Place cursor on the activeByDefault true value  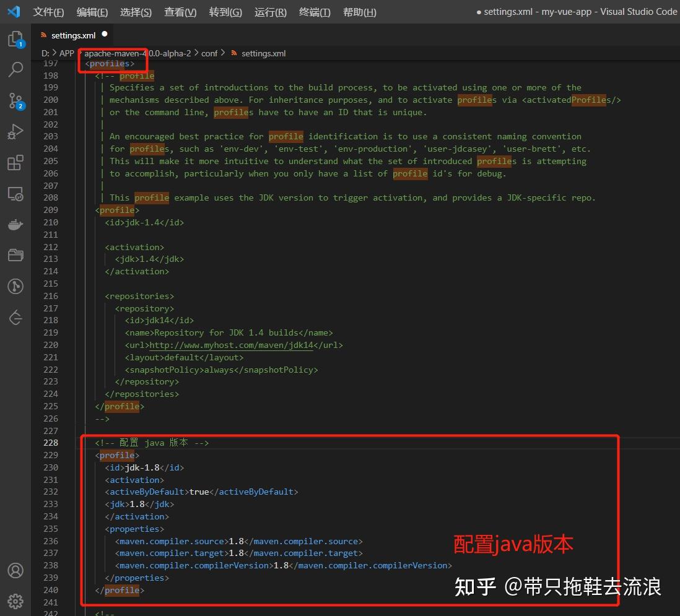[198, 492]
